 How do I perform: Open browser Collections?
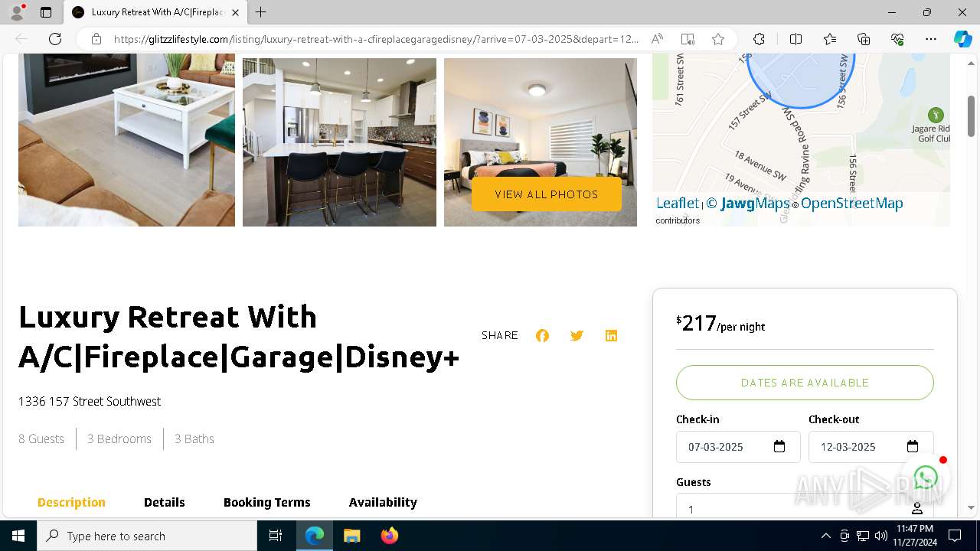[x=864, y=39]
